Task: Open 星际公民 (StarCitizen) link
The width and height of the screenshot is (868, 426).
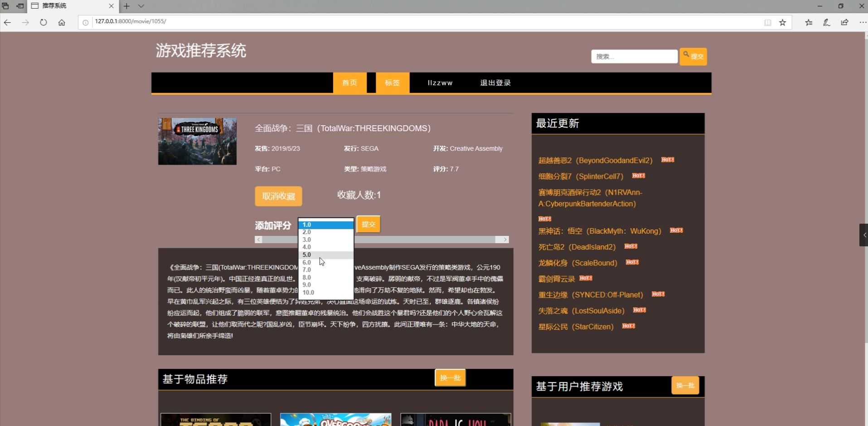Action: 576,327
